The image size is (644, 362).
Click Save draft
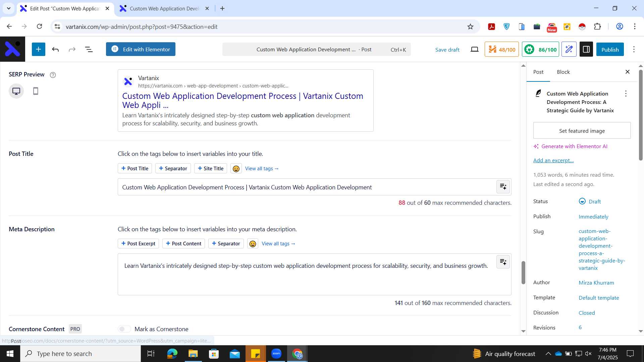pos(447,50)
